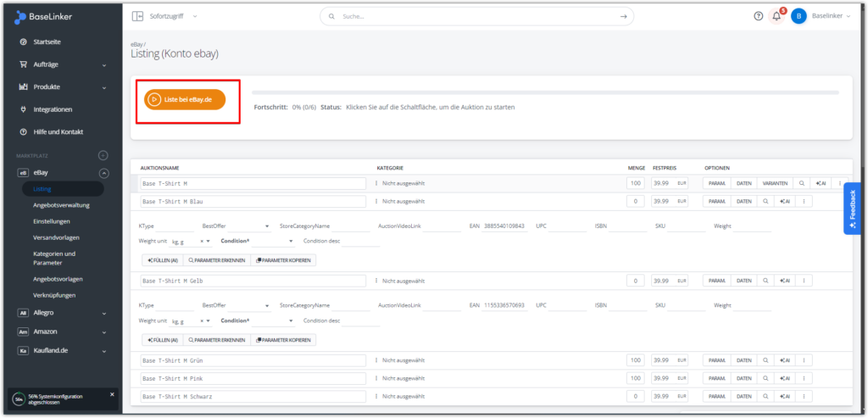This screenshot has width=868, height=418.
Task: Click the plus icon next to Marktplatz
Action: [103, 155]
